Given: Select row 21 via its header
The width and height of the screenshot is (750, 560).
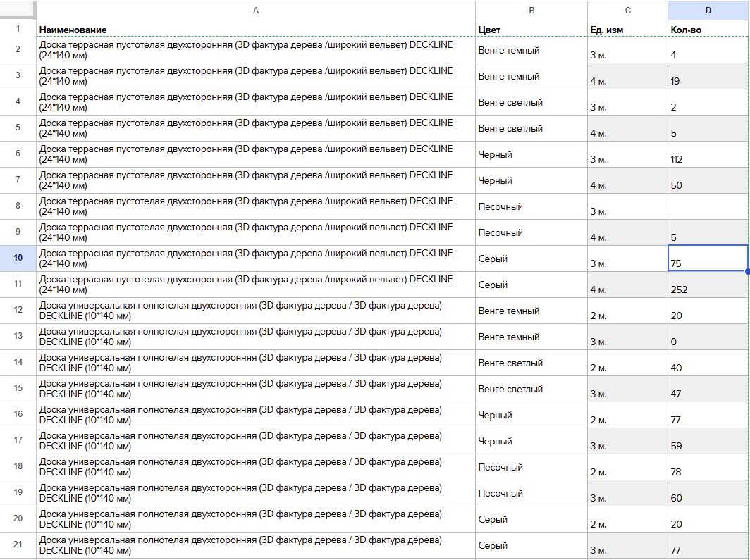Looking at the screenshot, I should [x=18, y=545].
